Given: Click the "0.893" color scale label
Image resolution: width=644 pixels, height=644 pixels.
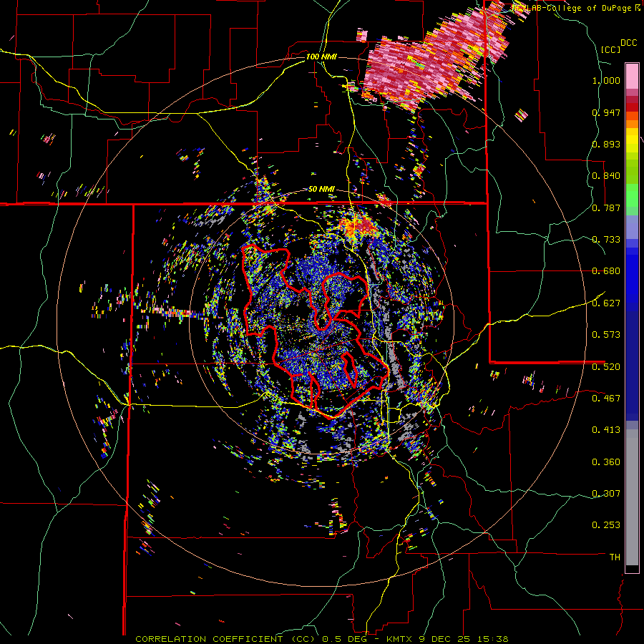Looking at the screenshot, I should coord(606,144).
